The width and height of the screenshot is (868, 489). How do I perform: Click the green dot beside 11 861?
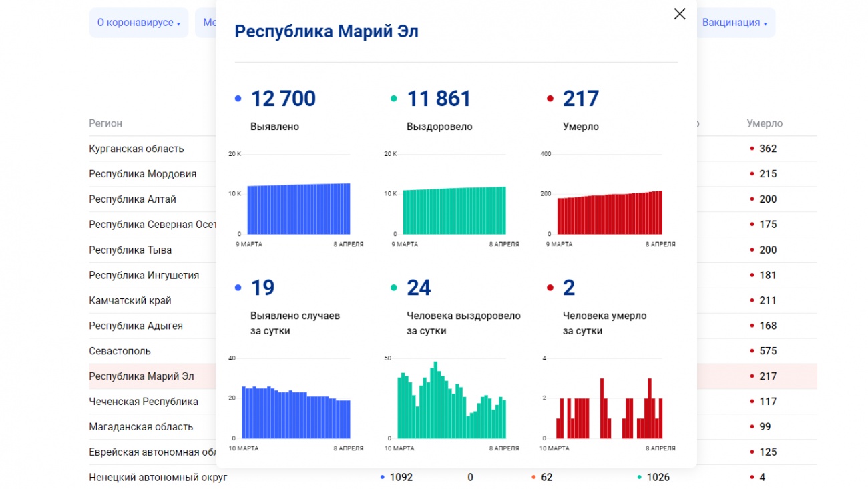pyautogui.click(x=394, y=99)
